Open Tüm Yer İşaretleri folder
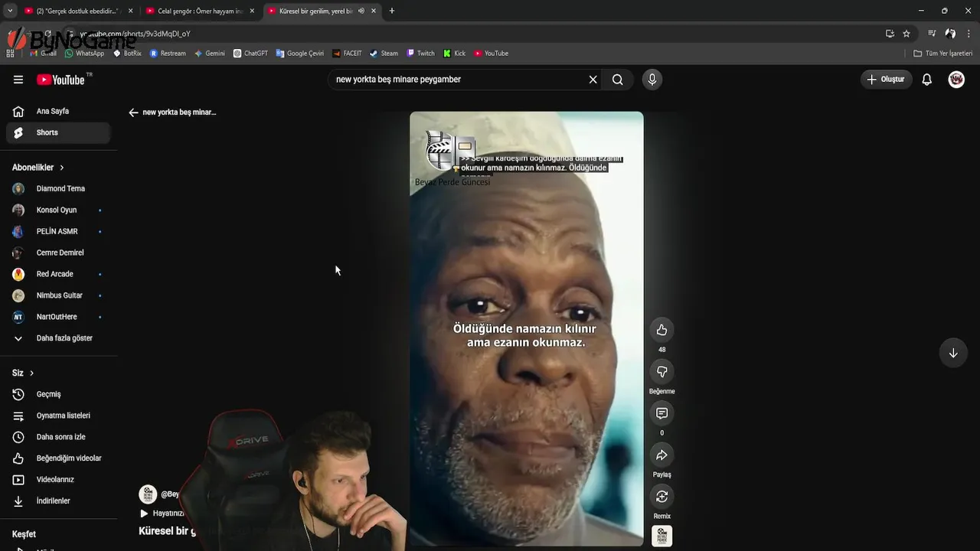This screenshot has width=980, height=551. tap(942, 54)
